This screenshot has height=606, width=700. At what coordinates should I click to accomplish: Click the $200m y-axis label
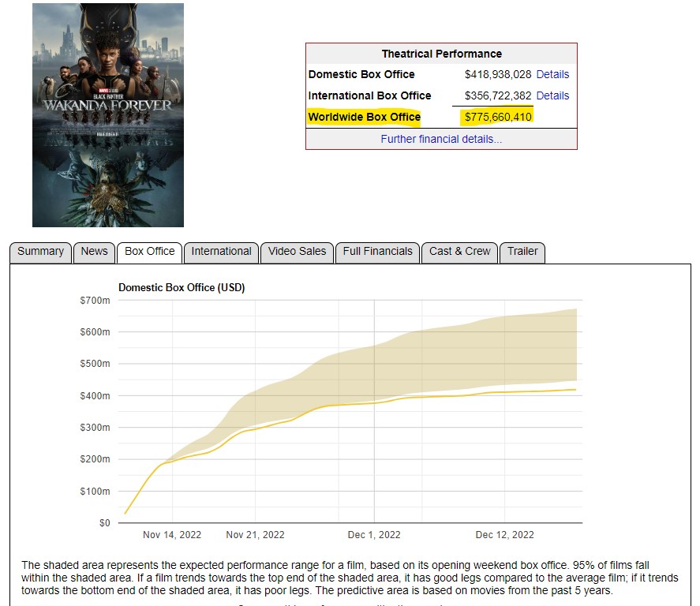[95, 459]
